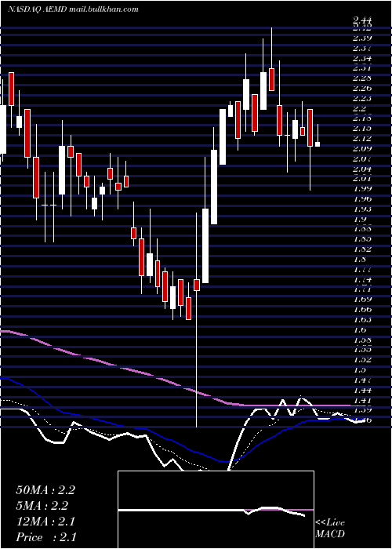The image size is (392, 549).
Task: Click the 'NASDAQ AEMD' chart title text
Action: click(x=39, y=9)
